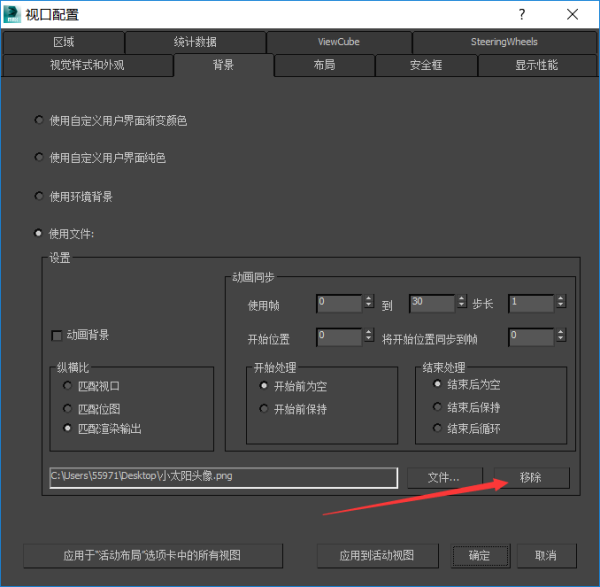Click the help question mark button
The width and height of the screenshot is (600, 587).
point(522,15)
